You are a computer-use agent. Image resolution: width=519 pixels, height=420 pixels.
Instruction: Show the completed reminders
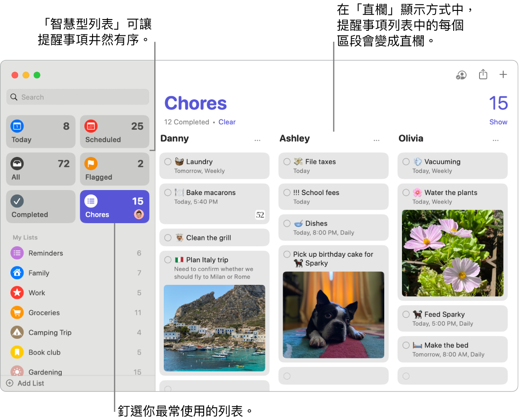coord(498,122)
